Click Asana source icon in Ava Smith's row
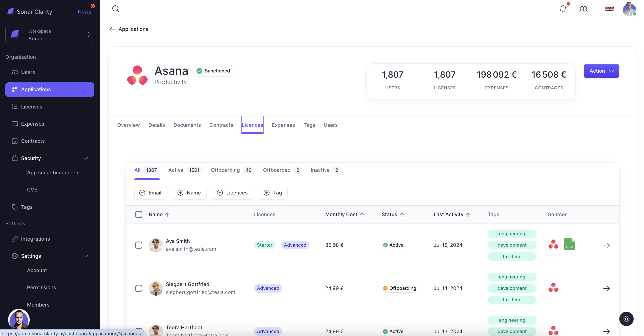Viewport: 644px width, 336px height. click(553, 244)
